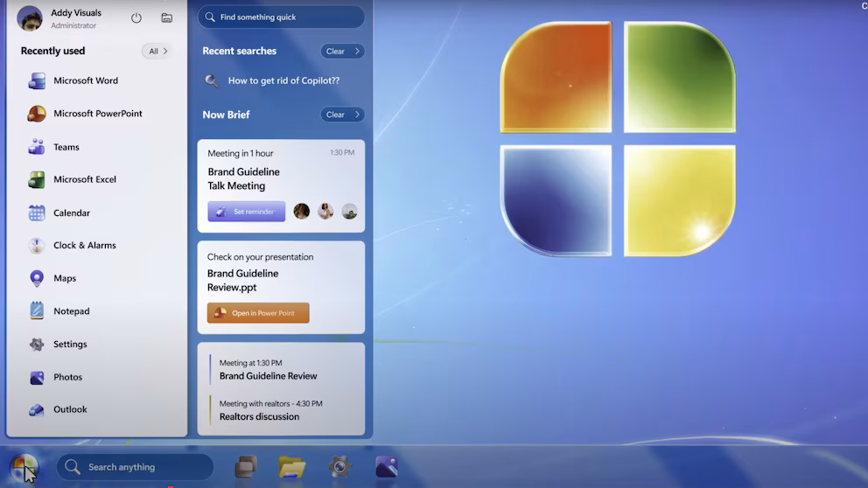The width and height of the screenshot is (868, 488).
Task: Open Brand Guideline Talk Meeting card
Action: (x=281, y=186)
